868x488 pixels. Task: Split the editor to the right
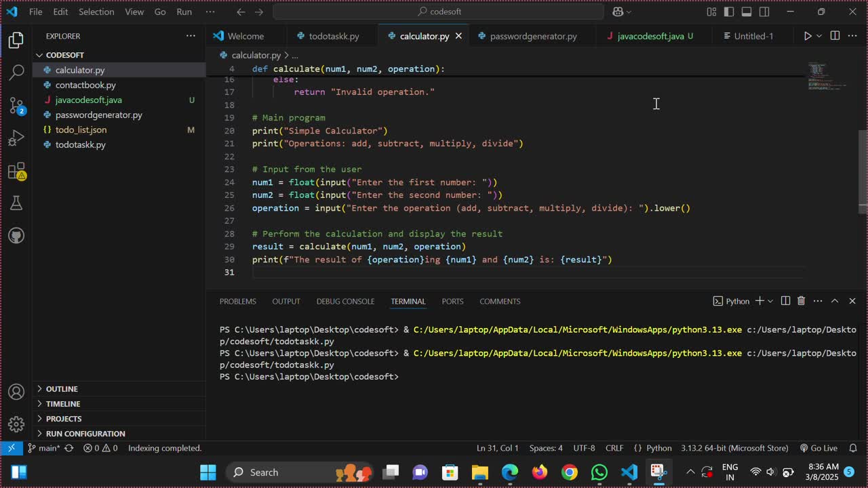835,36
